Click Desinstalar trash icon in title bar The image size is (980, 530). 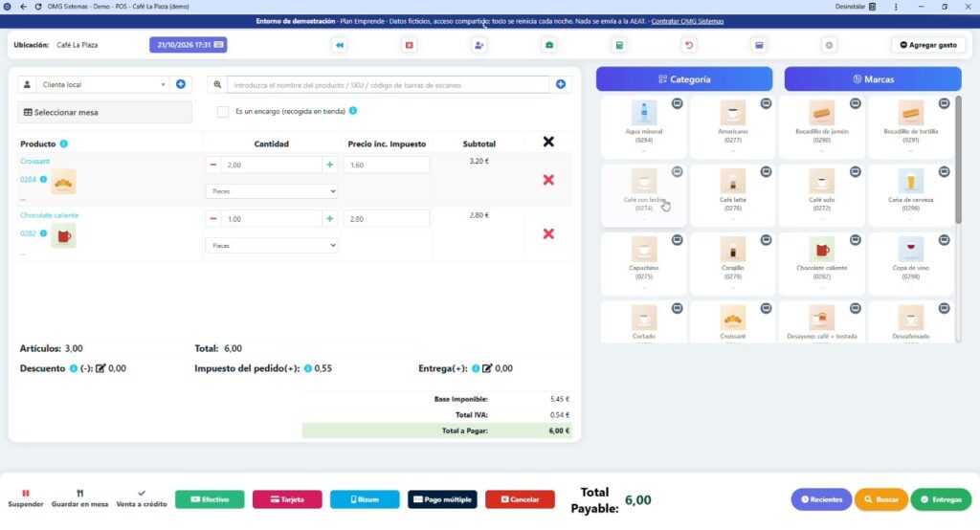(873, 7)
